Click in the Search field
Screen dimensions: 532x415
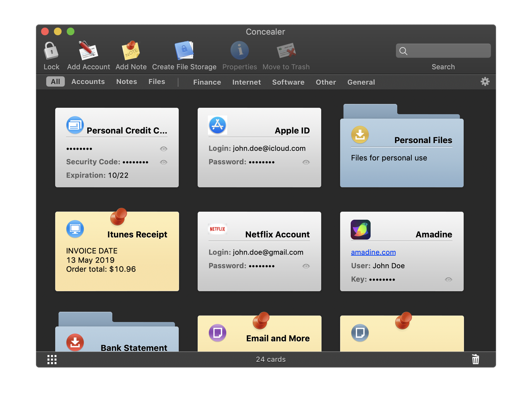[x=443, y=51]
